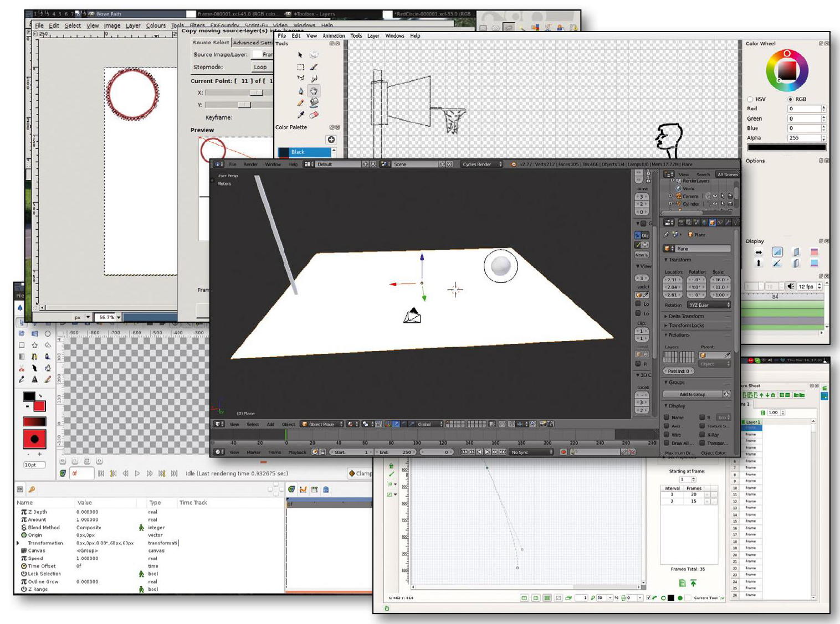Screen dimensions: 840x624
Task: Click the add color plus button
Action: pyautogui.click(x=331, y=140)
